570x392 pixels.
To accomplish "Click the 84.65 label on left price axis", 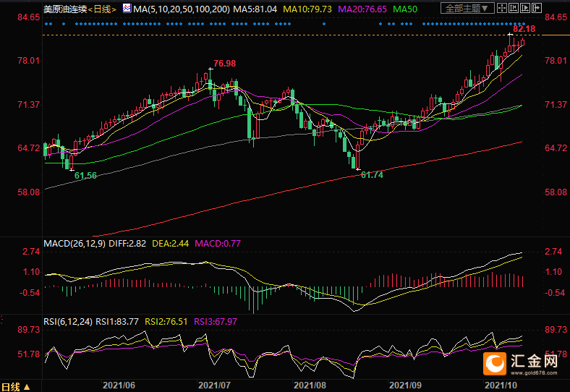I will [x=29, y=17].
